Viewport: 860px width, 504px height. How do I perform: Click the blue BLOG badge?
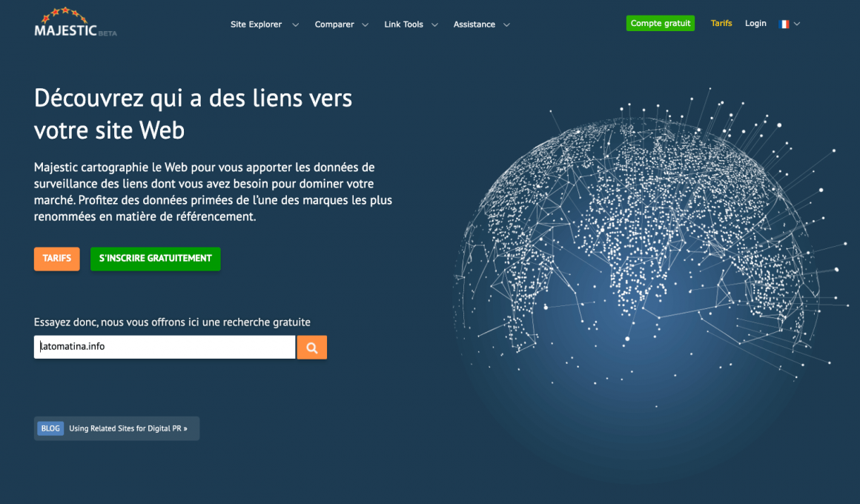50,428
